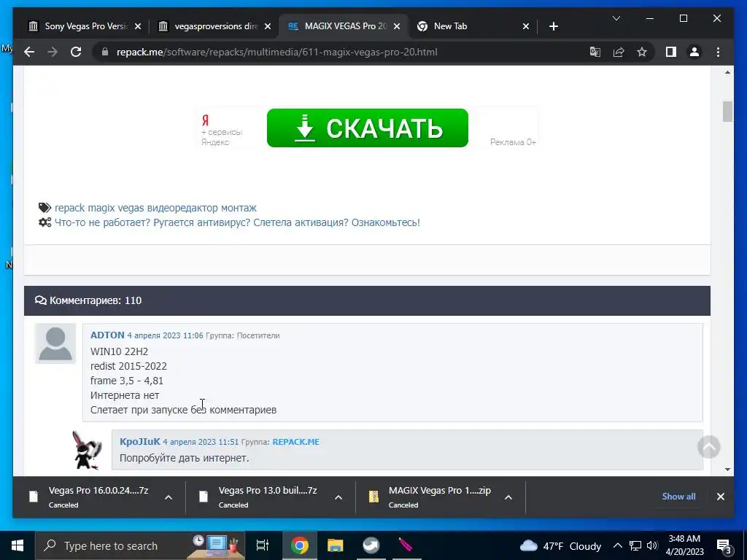Click the Chrome taskbar icon

(300, 545)
